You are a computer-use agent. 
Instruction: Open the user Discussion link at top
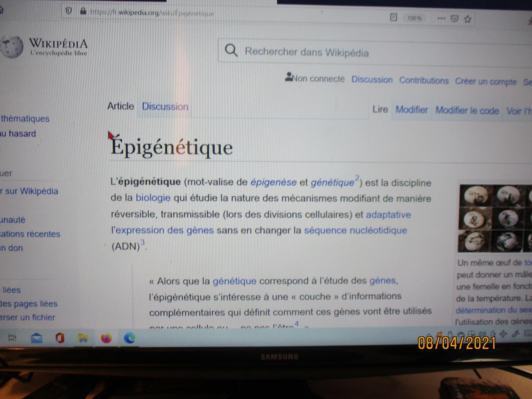point(372,79)
